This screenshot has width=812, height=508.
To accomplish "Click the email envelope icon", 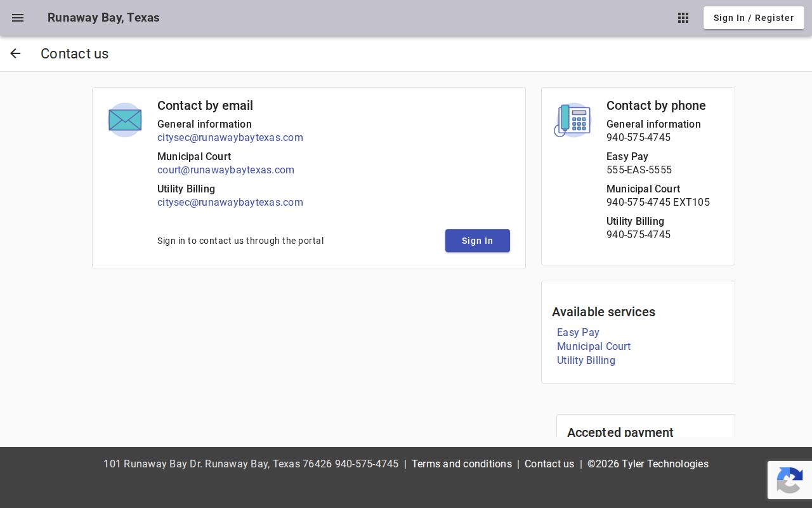I will coord(125,119).
